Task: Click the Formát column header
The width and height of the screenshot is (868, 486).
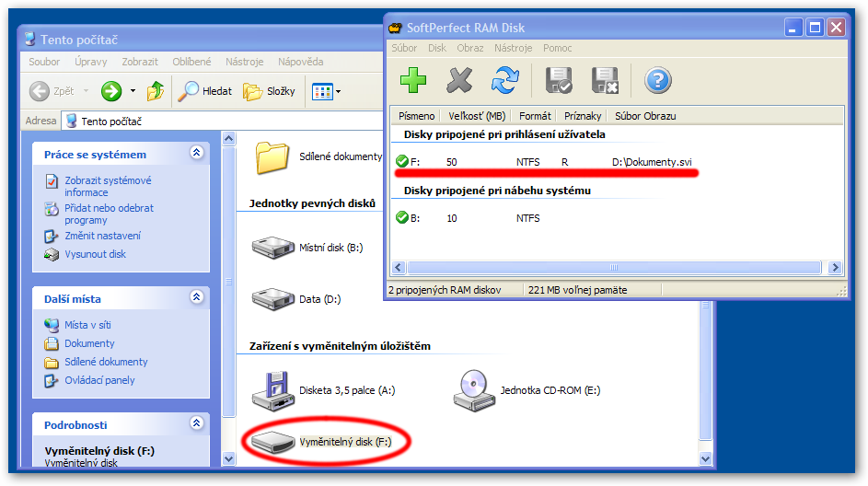Action: point(534,116)
